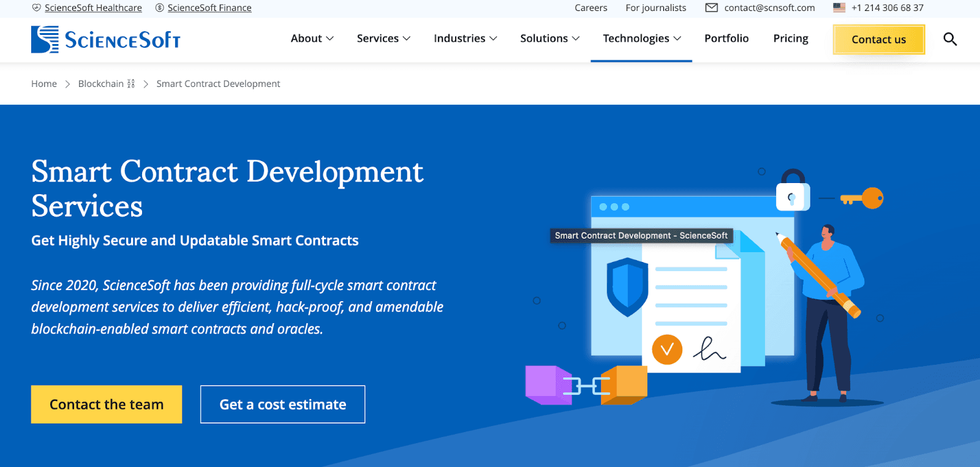Go to Home in the breadcrumb
This screenshot has width=980, height=467.
tap(44, 84)
